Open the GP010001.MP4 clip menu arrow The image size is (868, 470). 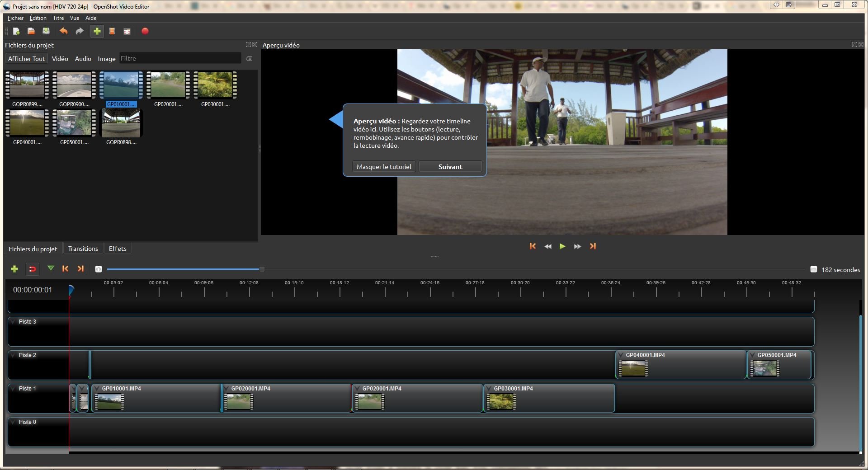pos(97,389)
